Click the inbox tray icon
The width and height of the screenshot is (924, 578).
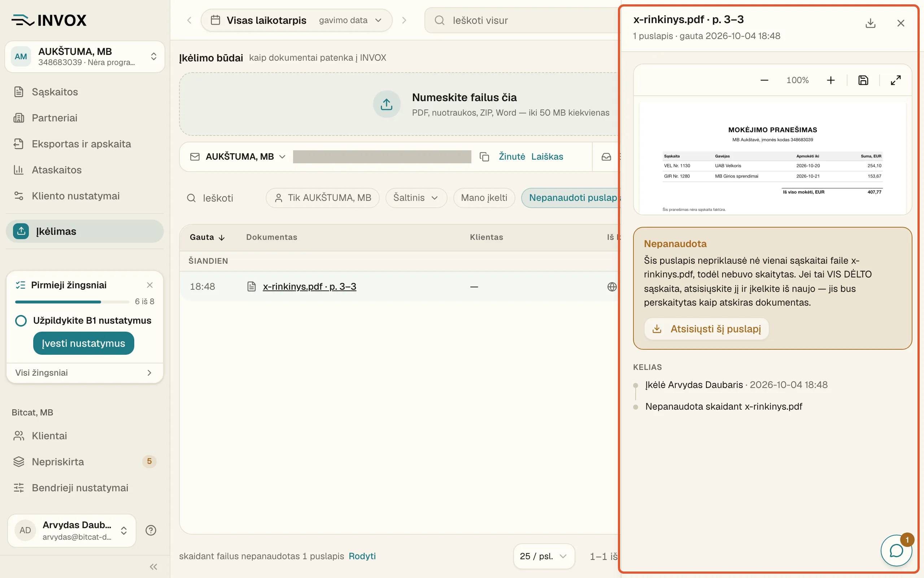(606, 157)
